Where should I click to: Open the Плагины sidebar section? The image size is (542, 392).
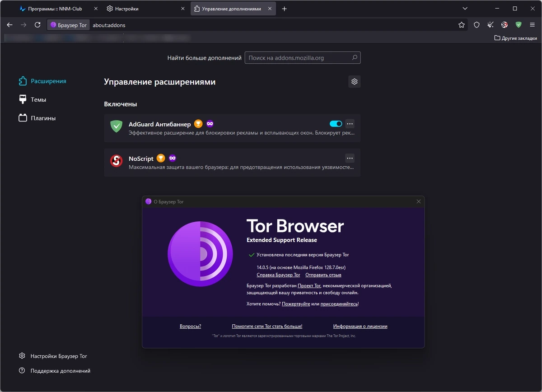tap(37, 118)
